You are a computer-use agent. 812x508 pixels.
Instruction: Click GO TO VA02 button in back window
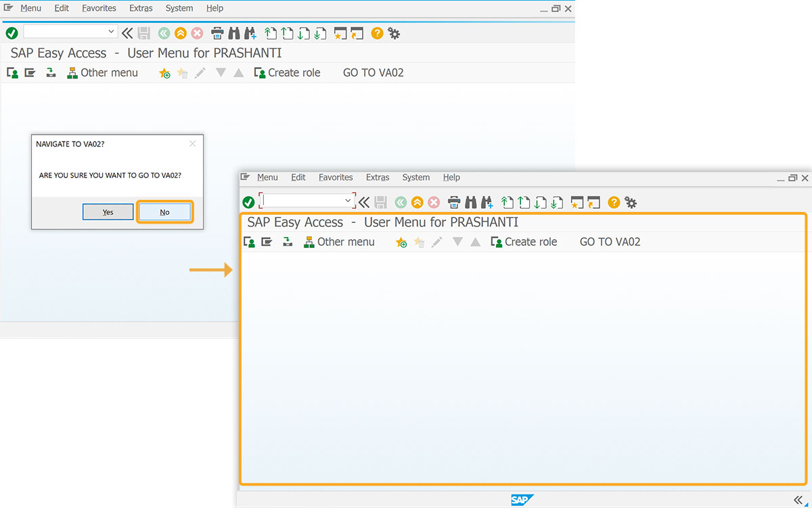374,73
